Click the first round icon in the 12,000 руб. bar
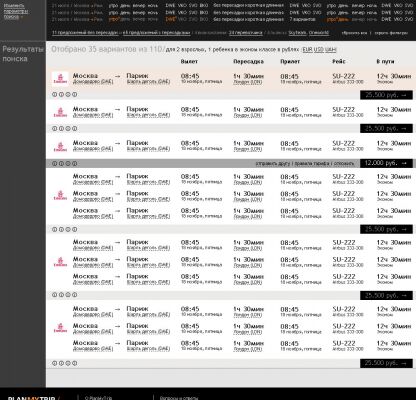The image size is (416, 400). [x=55, y=164]
